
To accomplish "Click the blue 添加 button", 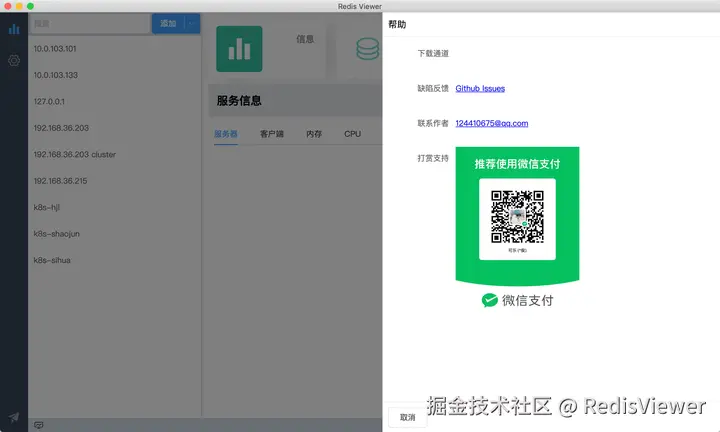I will click(x=168, y=23).
